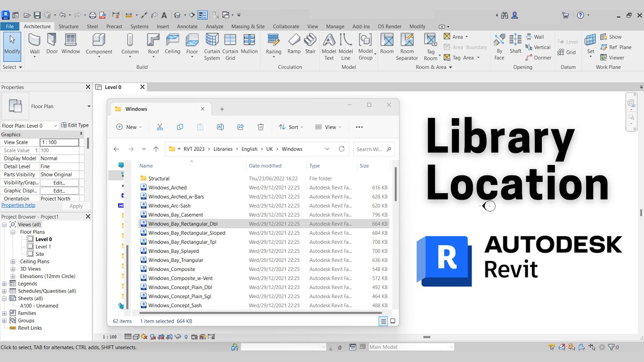The height and width of the screenshot is (362, 644).
Task: Expand the Room & Area panel title
Action: [434, 67]
